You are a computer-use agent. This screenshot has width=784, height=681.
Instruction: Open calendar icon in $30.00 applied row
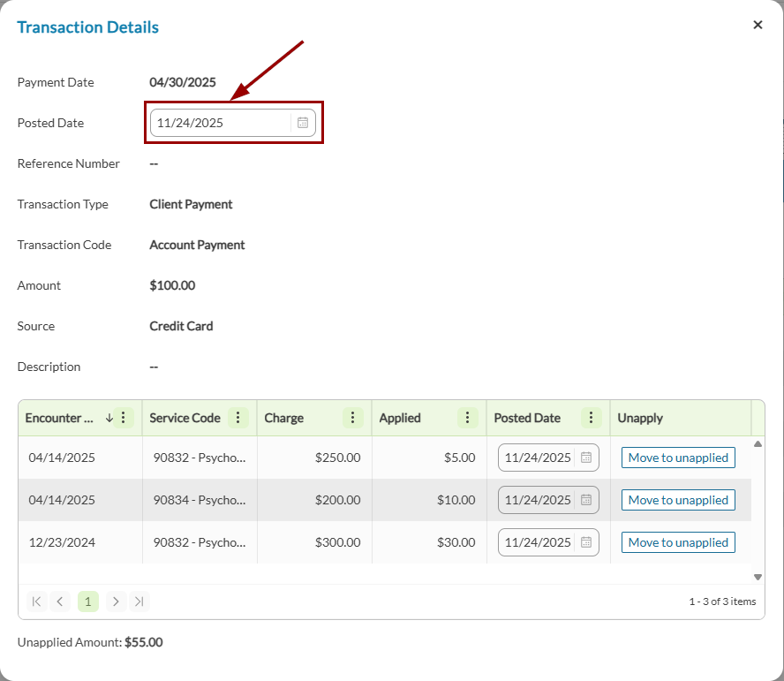(x=585, y=542)
